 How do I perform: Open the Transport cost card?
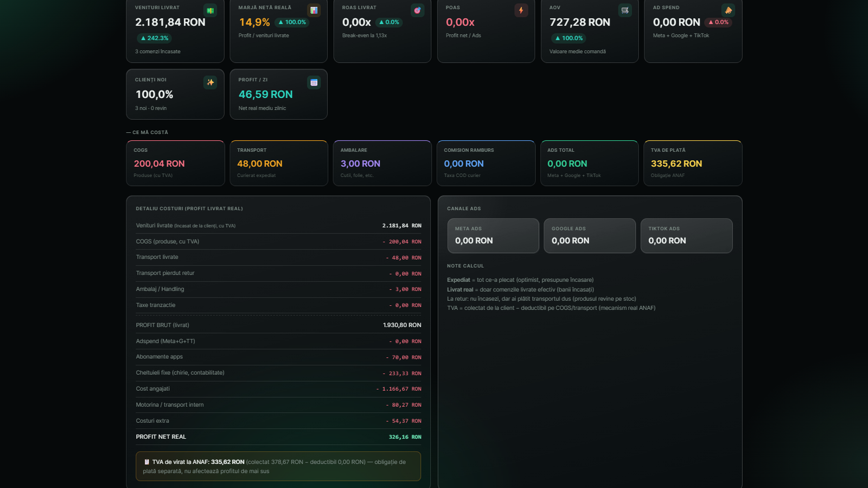pos(278,163)
